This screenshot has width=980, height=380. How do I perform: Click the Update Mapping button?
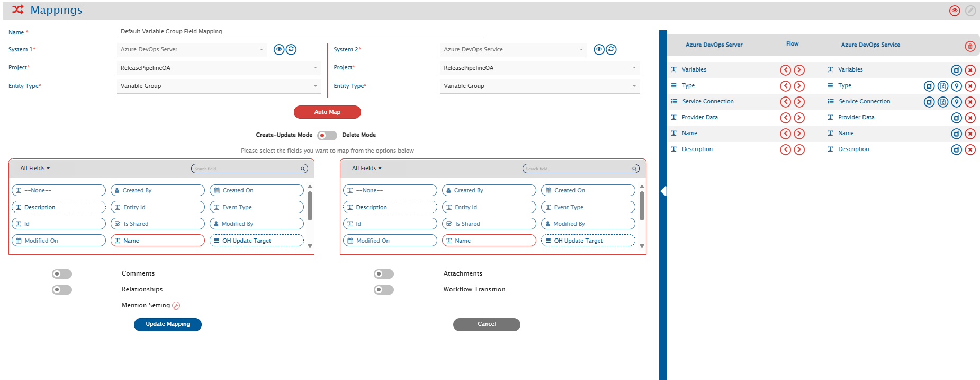[168, 324]
